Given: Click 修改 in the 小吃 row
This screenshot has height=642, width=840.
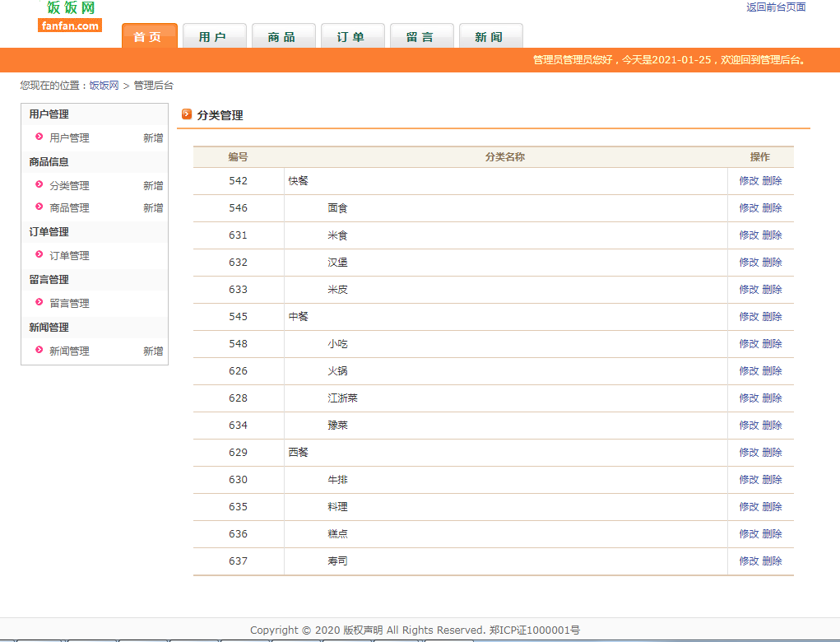Looking at the screenshot, I should point(749,343).
